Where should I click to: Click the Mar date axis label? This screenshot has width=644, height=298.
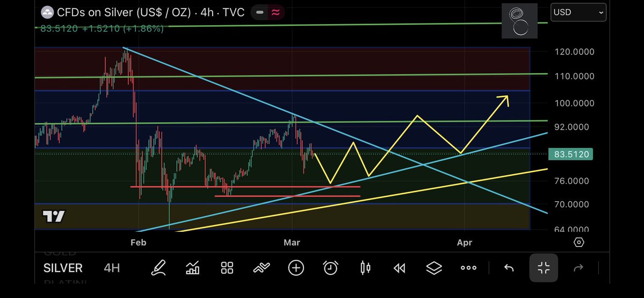(x=292, y=243)
